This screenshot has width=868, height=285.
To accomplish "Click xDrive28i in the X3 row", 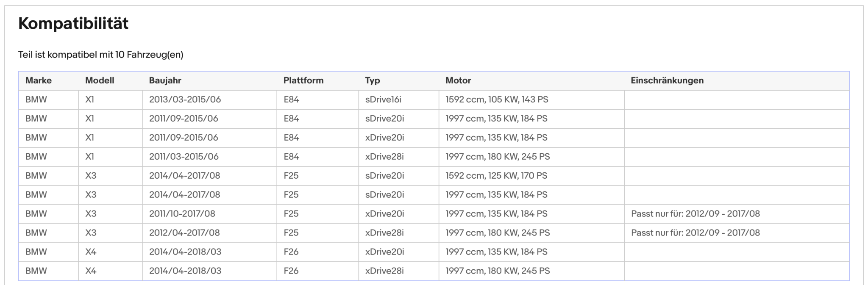I will point(384,233).
